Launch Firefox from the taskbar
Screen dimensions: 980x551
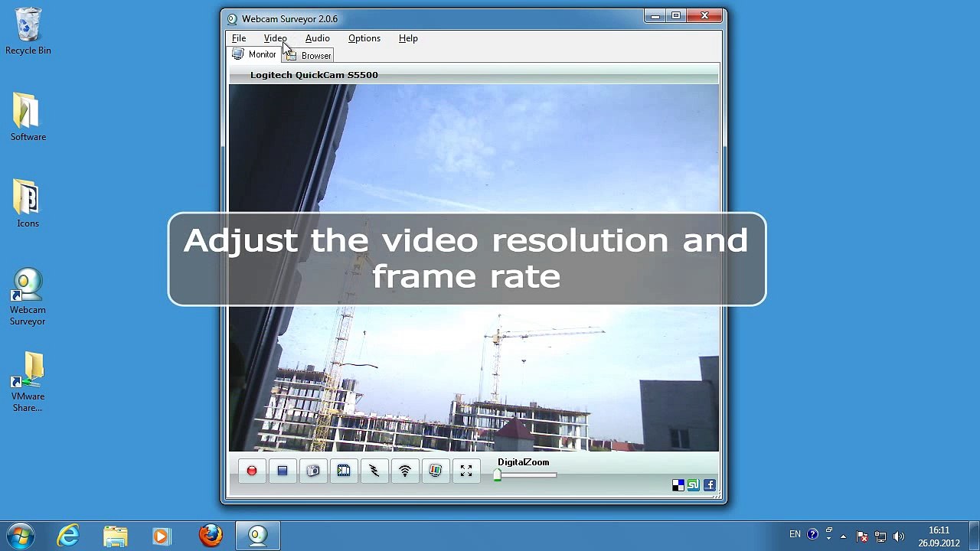(211, 536)
